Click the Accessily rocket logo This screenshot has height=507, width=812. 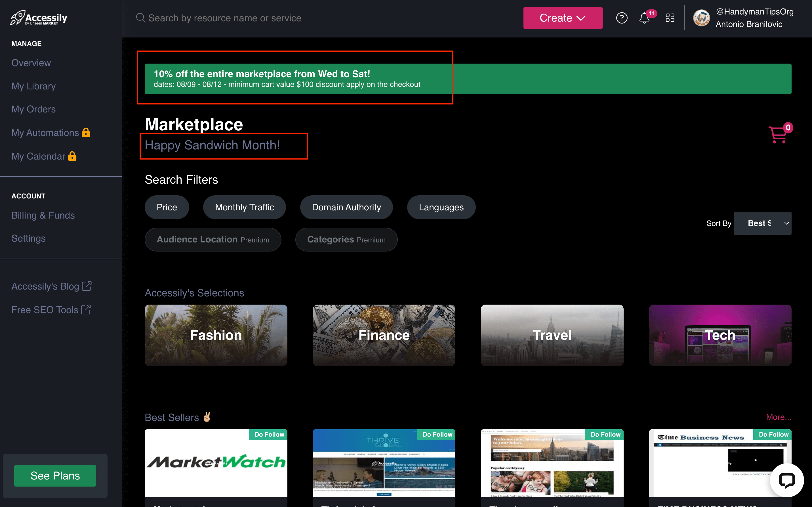39,17
